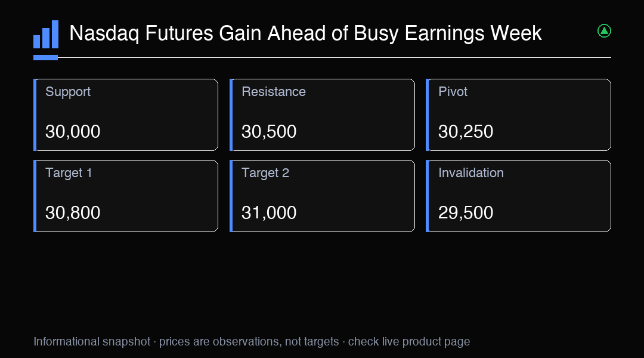Select the Resistance level card
This screenshot has width=644, height=358.
(x=322, y=115)
